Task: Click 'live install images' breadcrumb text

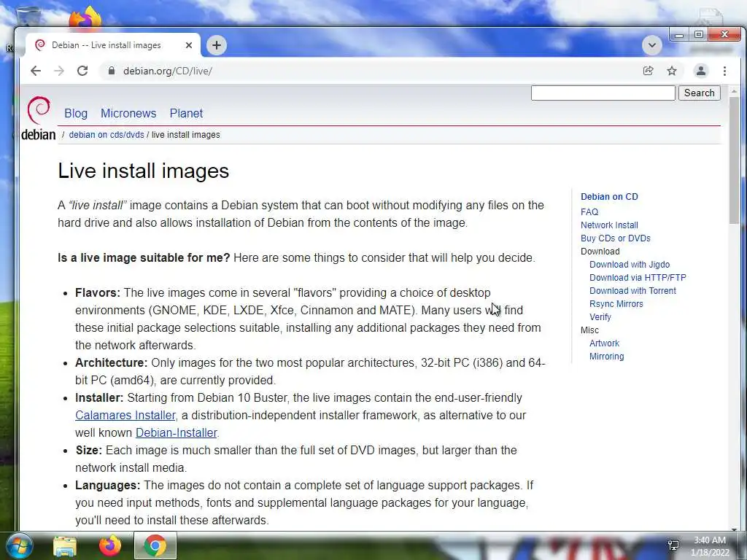Action: point(186,135)
